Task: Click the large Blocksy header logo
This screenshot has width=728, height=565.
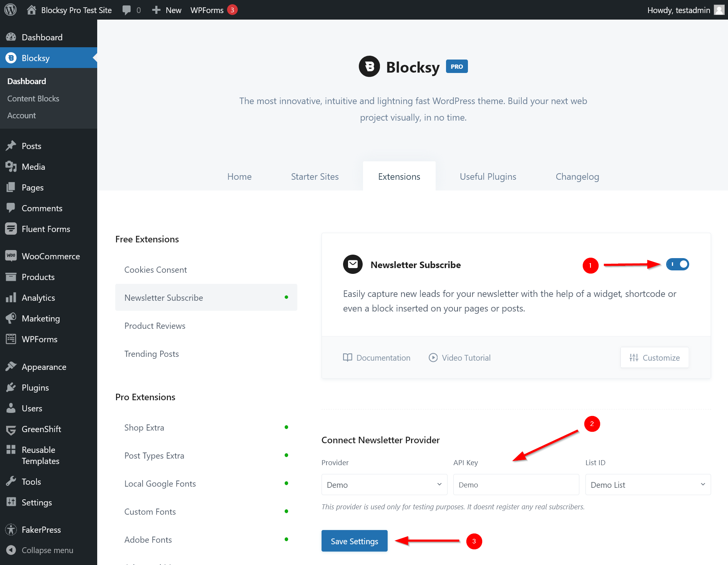Action: [369, 66]
